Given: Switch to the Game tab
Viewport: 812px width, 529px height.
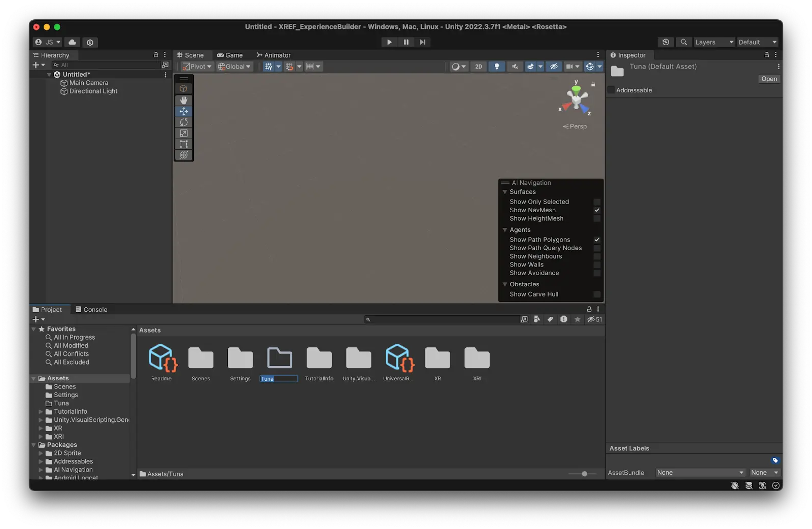Looking at the screenshot, I should point(230,55).
